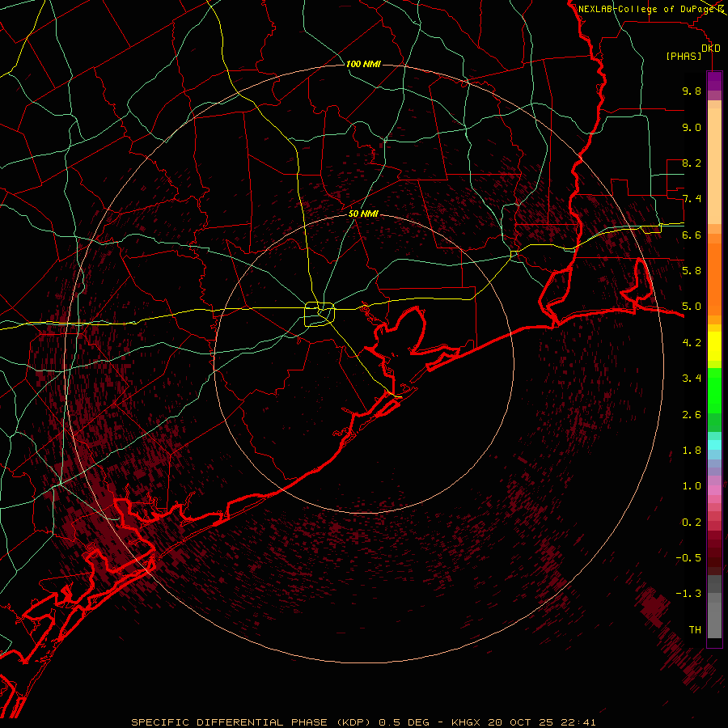728x728 pixels.
Task: Pick the cyan segment of the color bar
Action: pos(714,445)
